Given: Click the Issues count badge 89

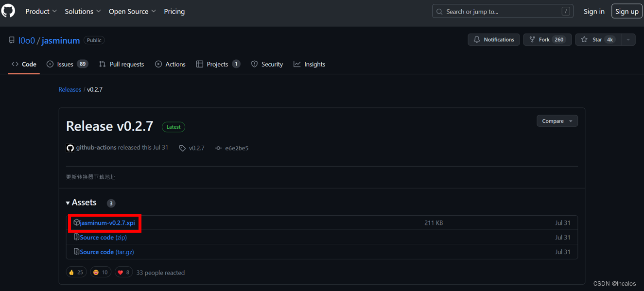Looking at the screenshot, I should point(83,64).
